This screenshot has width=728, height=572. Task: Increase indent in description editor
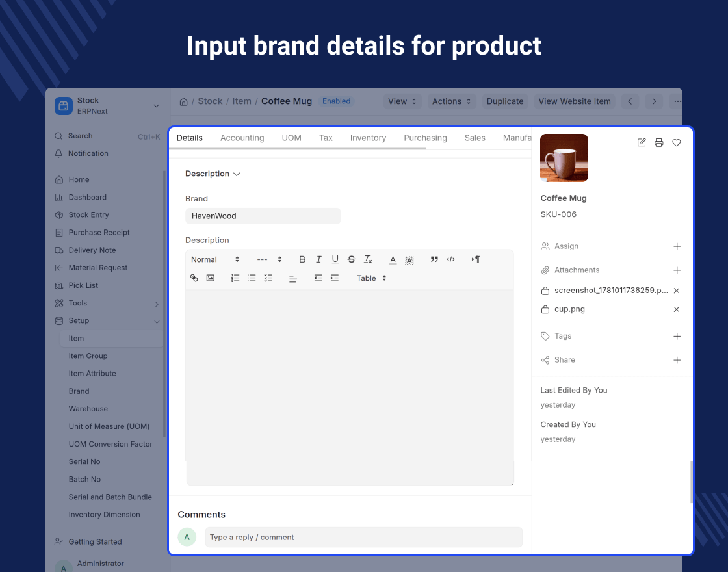point(335,278)
